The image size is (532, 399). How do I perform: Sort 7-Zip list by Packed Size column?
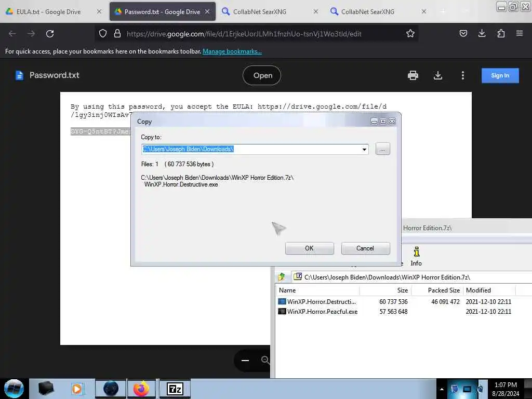click(437, 290)
